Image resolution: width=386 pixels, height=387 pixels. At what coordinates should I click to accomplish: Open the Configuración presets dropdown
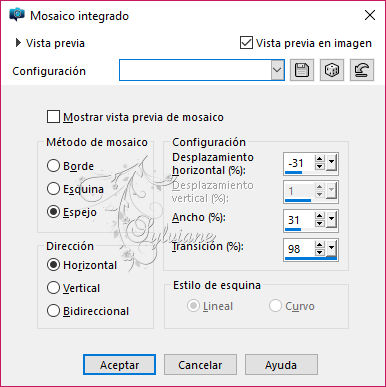(x=277, y=70)
